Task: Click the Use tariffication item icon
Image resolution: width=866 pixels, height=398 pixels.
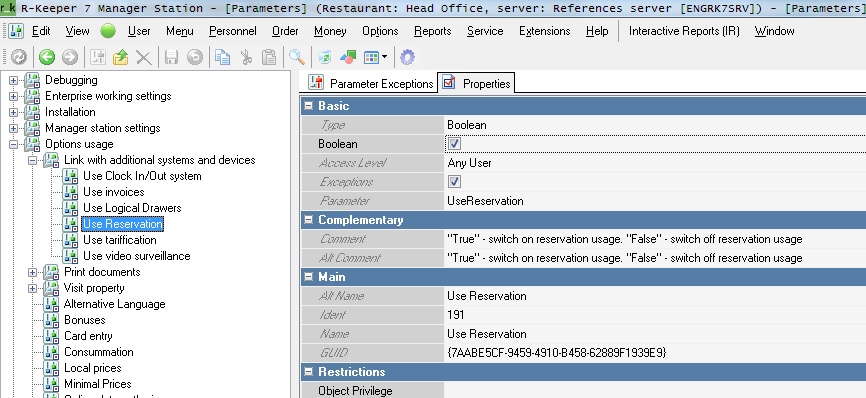Action: pyautogui.click(x=70, y=240)
